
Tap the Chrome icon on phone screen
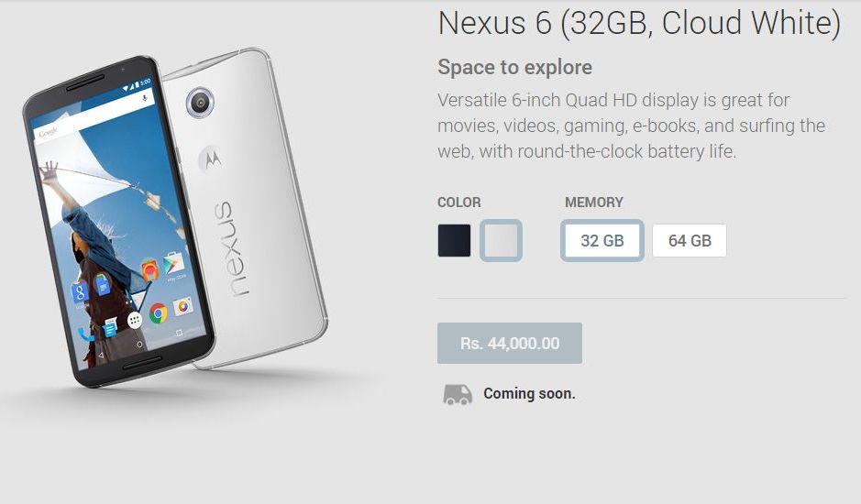click(158, 313)
